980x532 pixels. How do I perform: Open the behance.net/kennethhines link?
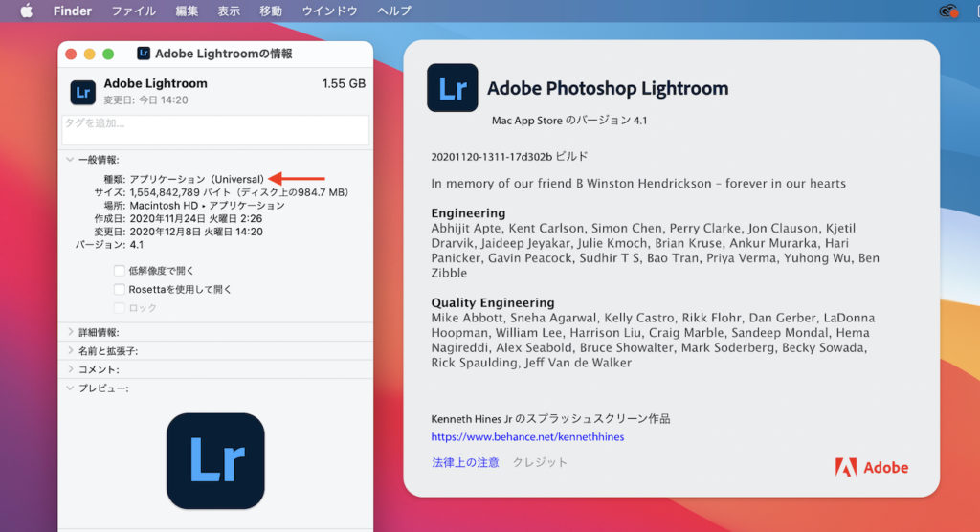(x=527, y=437)
